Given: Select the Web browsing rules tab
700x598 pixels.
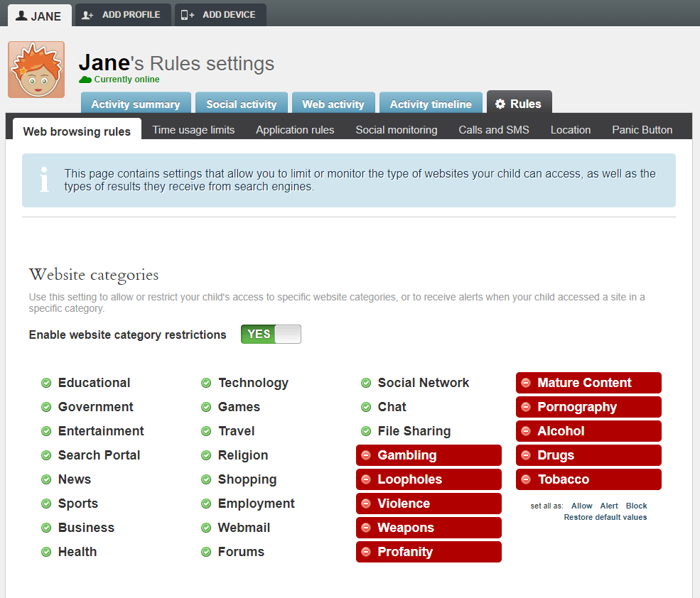Looking at the screenshot, I should (x=77, y=130).
